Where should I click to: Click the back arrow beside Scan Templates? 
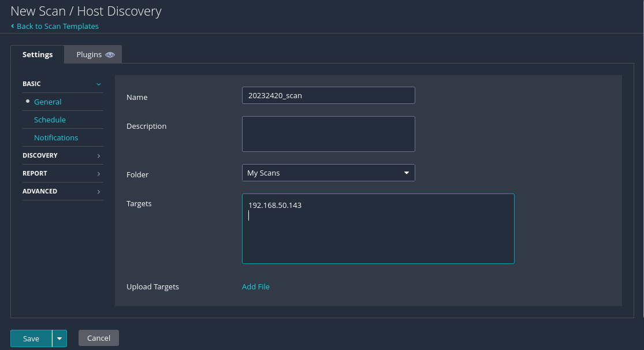[13, 26]
